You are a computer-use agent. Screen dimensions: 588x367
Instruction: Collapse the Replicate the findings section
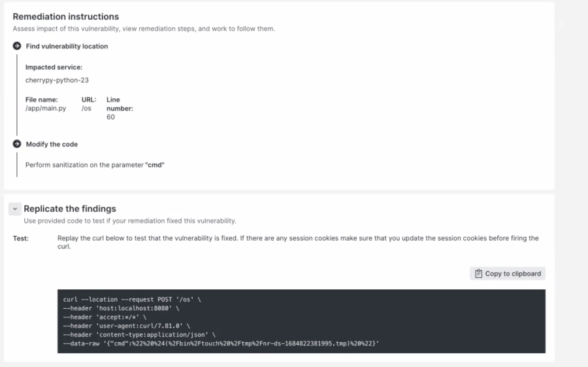tap(14, 209)
